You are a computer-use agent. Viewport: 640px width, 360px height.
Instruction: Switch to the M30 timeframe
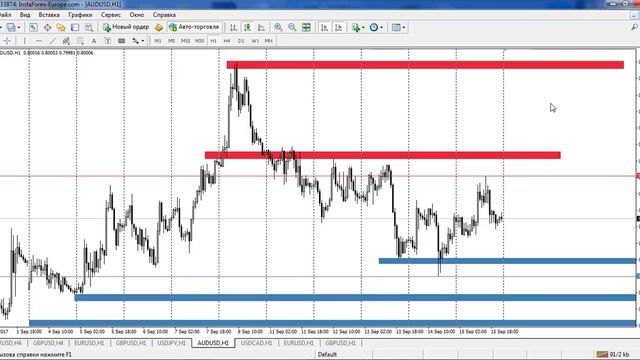click(x=200, y=41)
